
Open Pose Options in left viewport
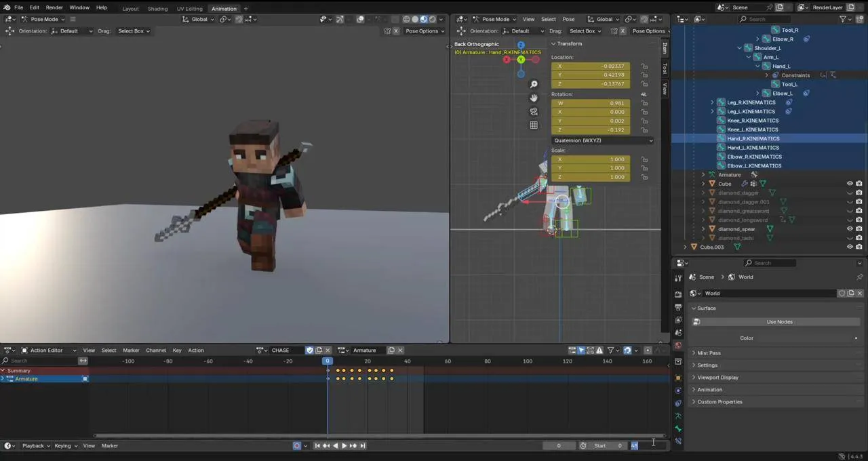coord(424,31)
